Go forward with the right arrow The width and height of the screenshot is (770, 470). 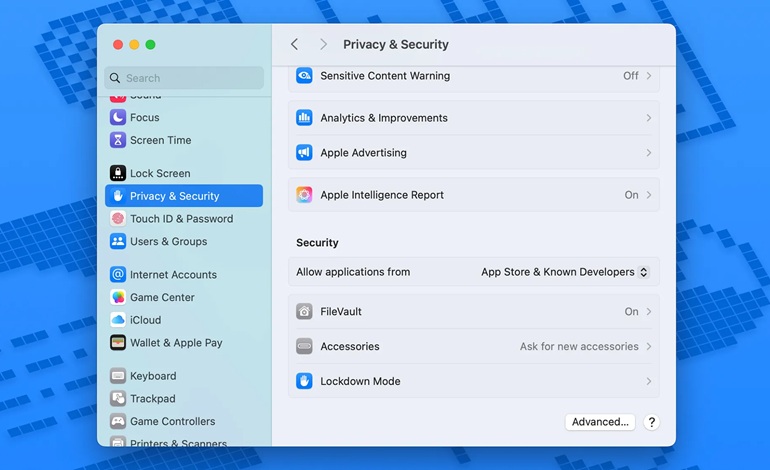[323, 44]
